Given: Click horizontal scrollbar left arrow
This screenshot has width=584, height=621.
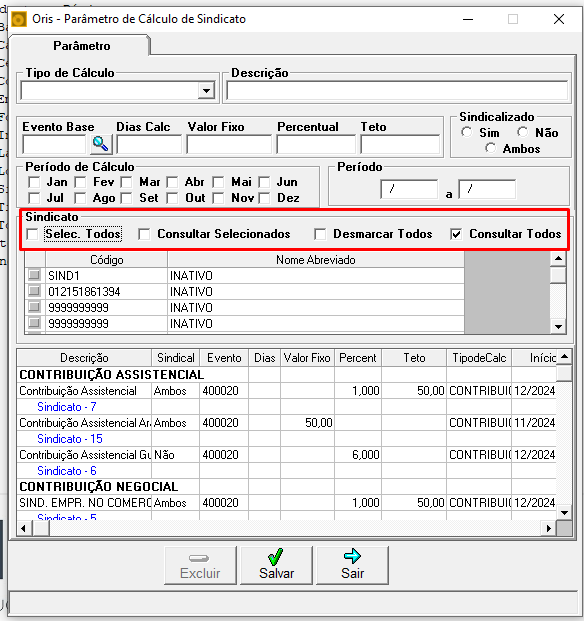Looking at the screenshot, I should tap(24, 528).
